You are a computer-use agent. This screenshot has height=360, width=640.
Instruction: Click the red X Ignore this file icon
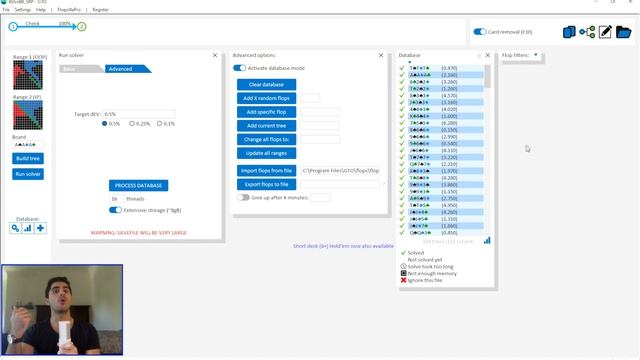[x=403, y=280]
